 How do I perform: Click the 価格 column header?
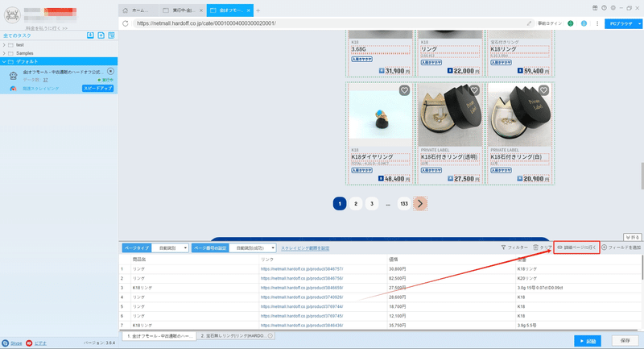point(393,260)
